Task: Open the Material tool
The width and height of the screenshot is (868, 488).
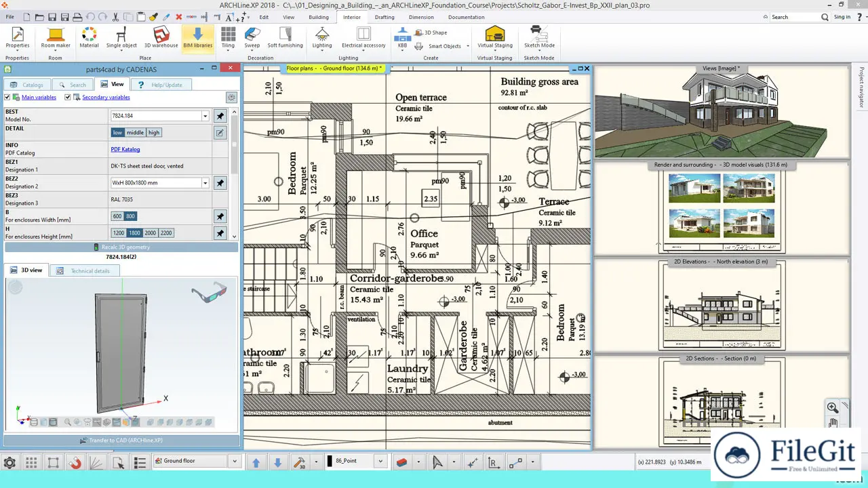Action: click(89, 37)
